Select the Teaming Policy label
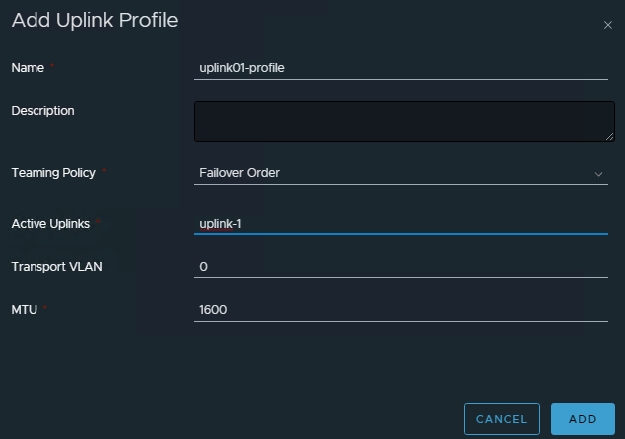Screen dimensions: 625x439 pyautogui.click(x=53, y=172)
